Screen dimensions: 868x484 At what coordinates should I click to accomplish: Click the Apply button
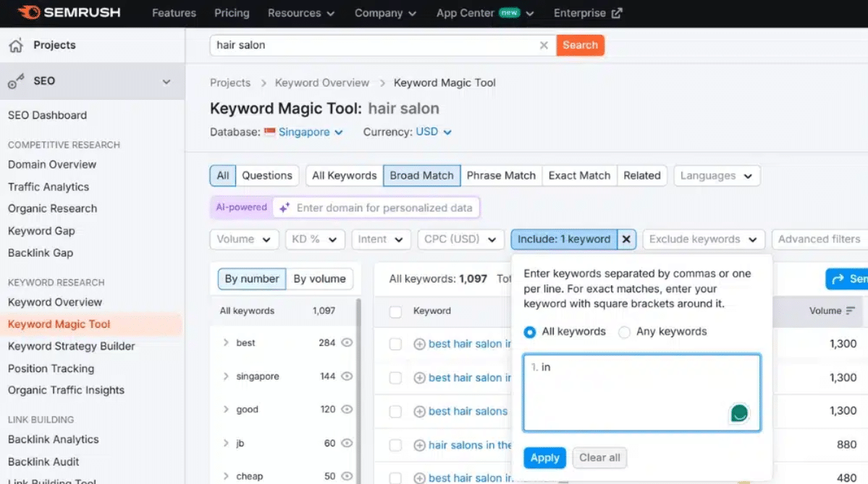pos(544,458)
